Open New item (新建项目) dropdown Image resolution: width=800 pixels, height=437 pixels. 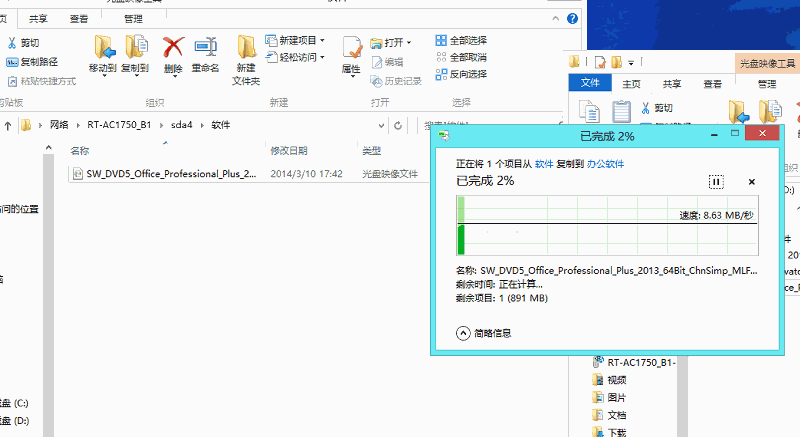coord(295,40)
